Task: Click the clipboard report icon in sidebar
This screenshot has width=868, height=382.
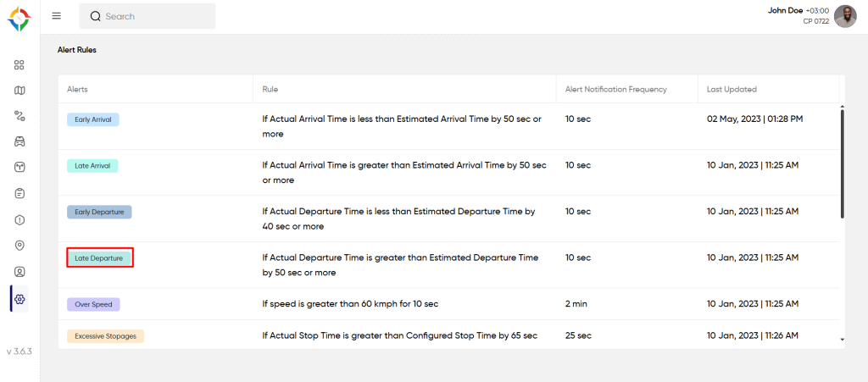Action: pos(19,193)
